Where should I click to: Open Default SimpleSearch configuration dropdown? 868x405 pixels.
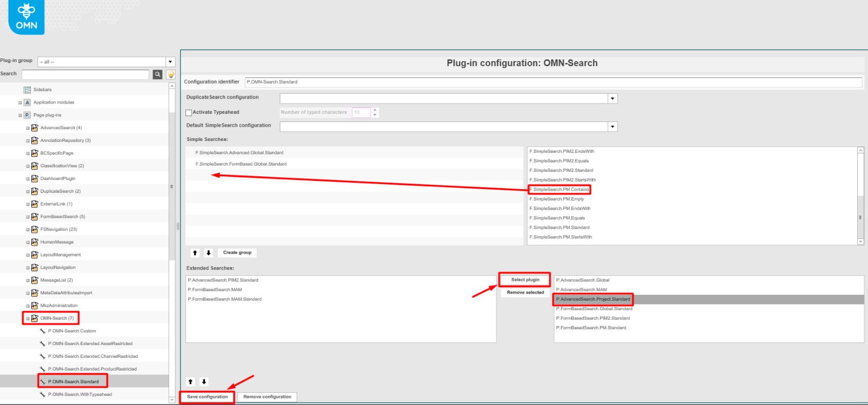click(613, 127)
